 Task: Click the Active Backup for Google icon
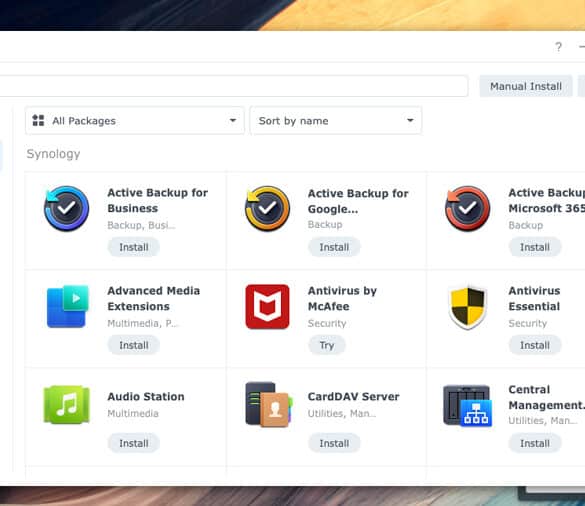pos(267,209)
